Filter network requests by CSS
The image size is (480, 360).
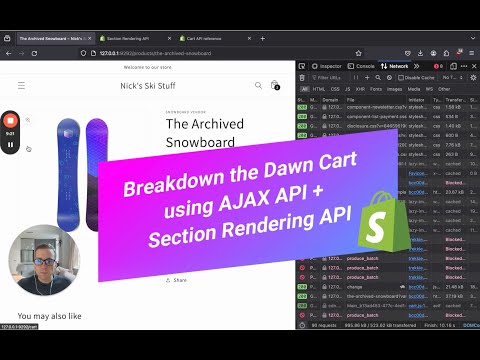pos(335,89)
